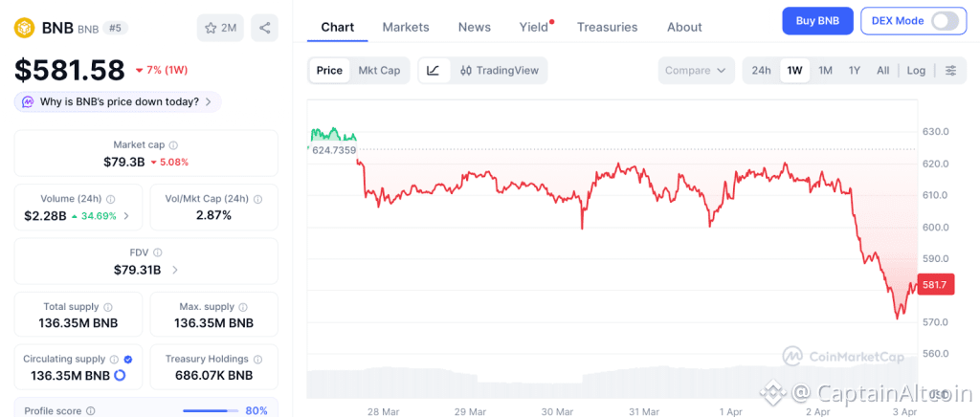
Task: Toggle the Log scale option
Action: pos(916,71)
